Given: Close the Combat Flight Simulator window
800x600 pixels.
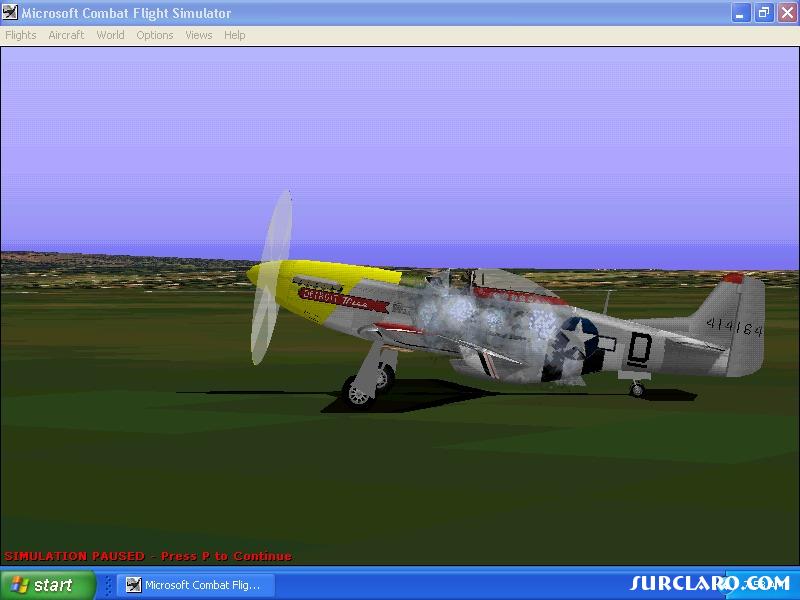Looking at the screenshot, I should [787, 13].
